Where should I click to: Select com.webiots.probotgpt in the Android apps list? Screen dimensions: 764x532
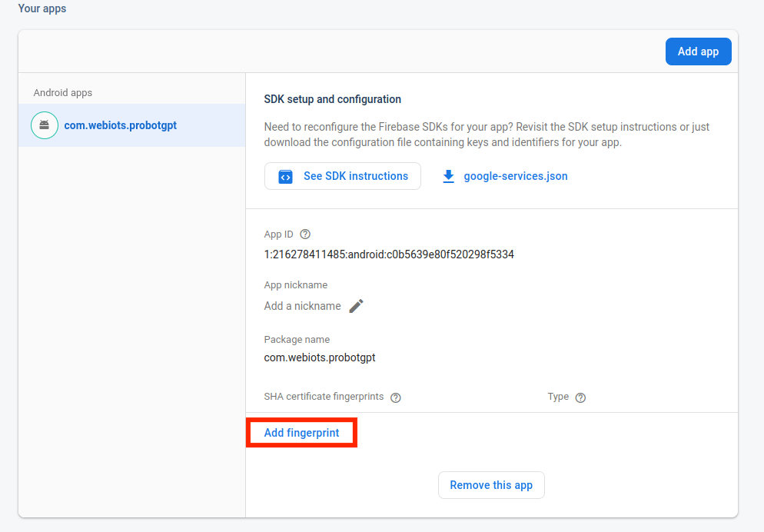[121, 125]
